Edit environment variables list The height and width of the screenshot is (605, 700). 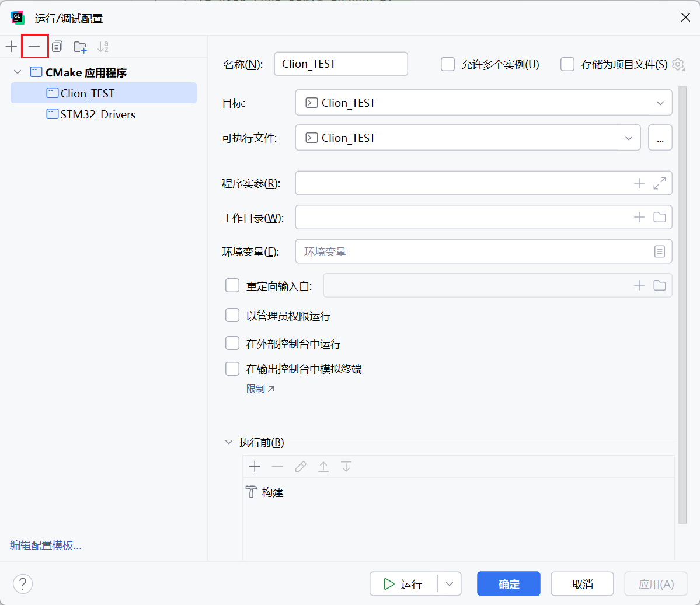click(x=660, y=251)
